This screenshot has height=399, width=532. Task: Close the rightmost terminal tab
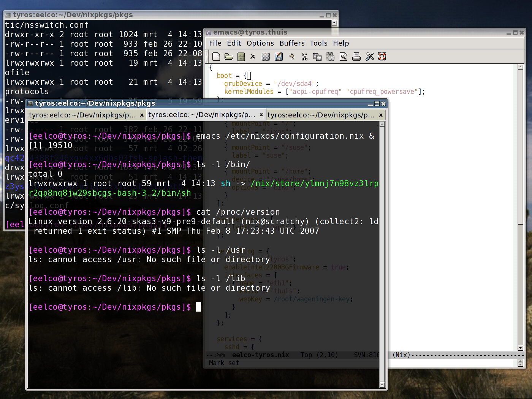(x=381, y=115)
